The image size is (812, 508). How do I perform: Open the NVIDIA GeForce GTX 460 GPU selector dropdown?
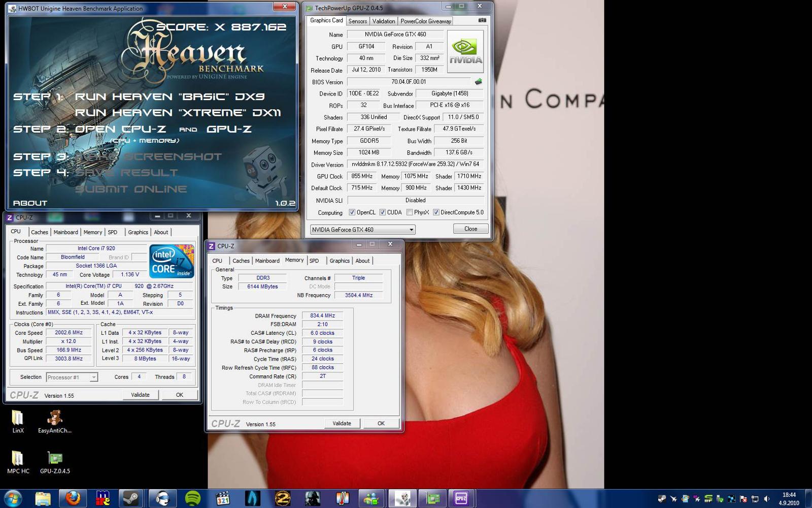pyautogui.click(x=362, y=230)
